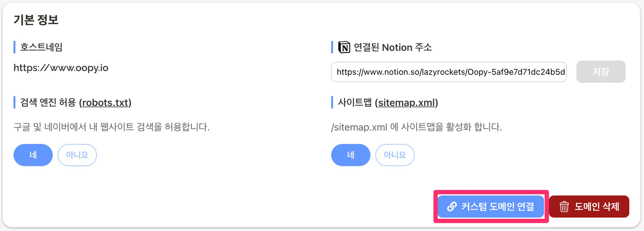Select 아니요 for search engine robots.txt
The image size is (644, 231).
pos(77,155)
